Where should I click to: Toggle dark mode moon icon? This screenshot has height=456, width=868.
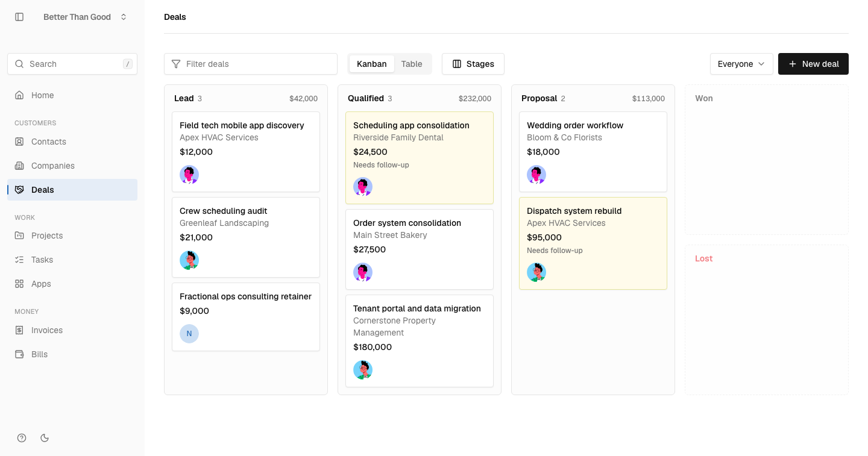45,438
